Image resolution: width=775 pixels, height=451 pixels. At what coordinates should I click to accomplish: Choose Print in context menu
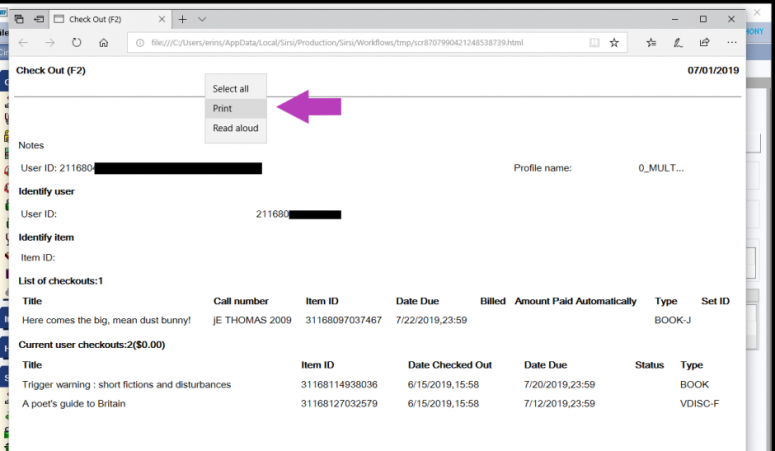click(x=236, y=108)
